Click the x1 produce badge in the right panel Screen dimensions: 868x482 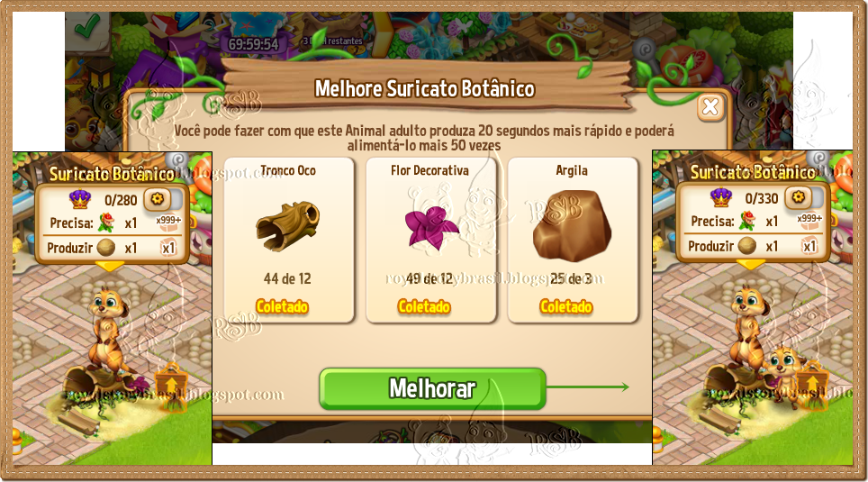[x=809, y=245]
